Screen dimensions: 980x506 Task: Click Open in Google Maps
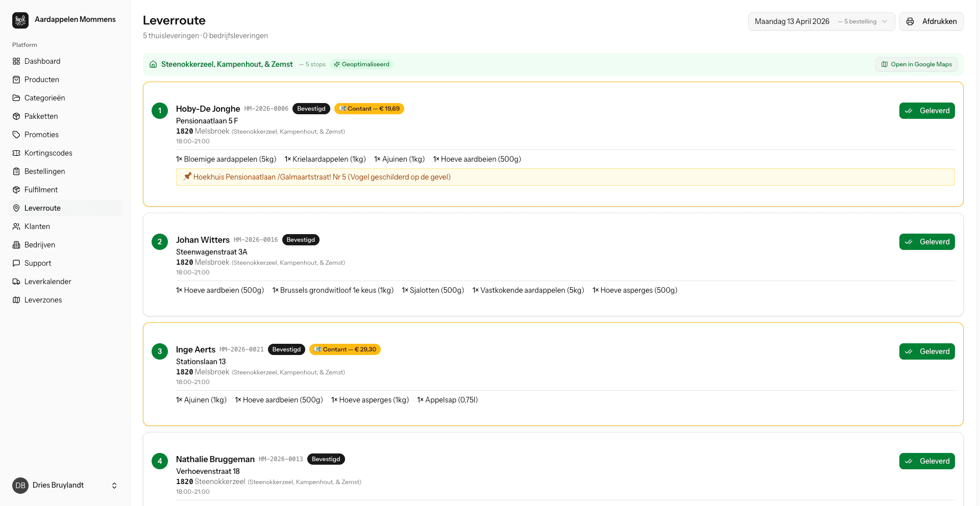916,64
